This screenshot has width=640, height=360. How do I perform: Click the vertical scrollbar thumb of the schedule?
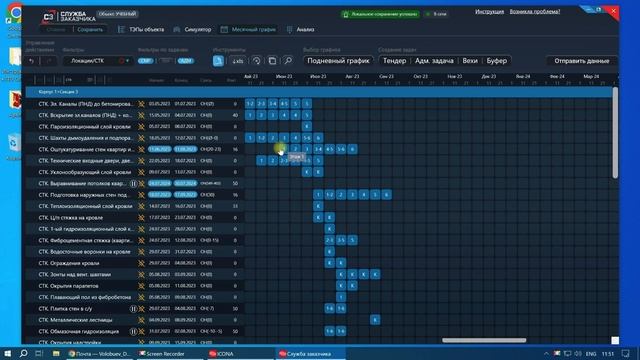[615, 133]
